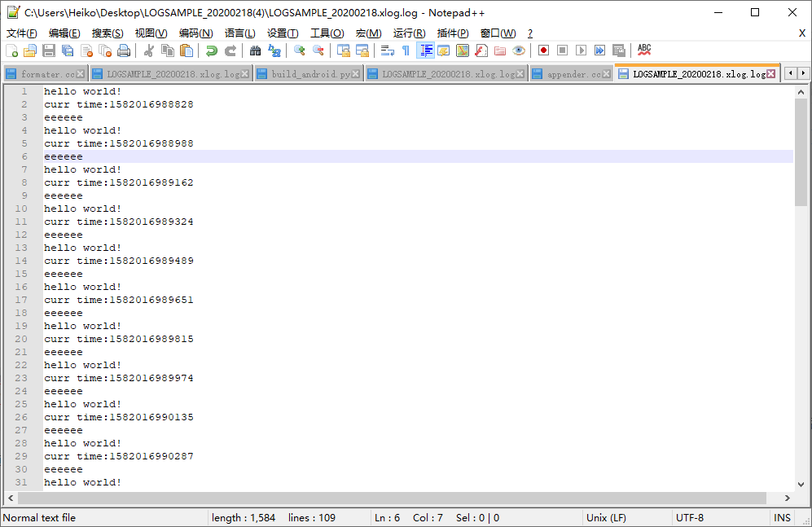
Task: Click the Playback Macro icon
Action: [582, 51]
